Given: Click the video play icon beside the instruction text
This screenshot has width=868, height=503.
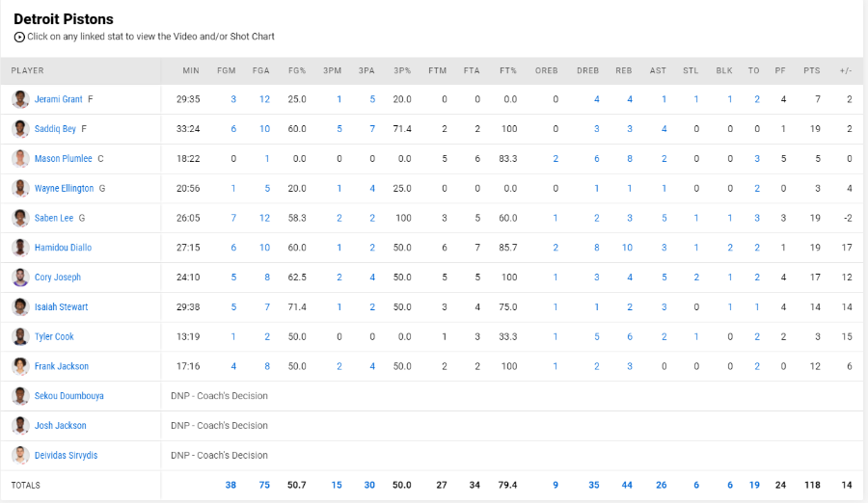Looking at the screenshot, I should click(x=19, y=37).
